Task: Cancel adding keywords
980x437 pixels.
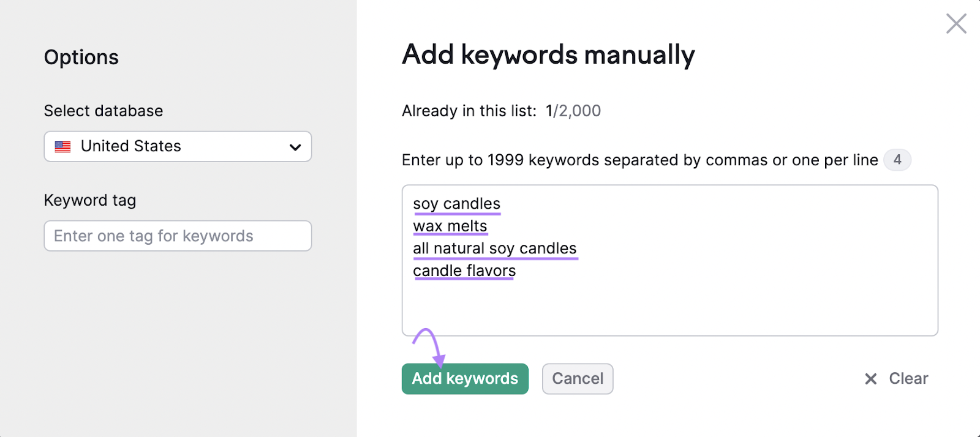Action: [x=578, y=379]
